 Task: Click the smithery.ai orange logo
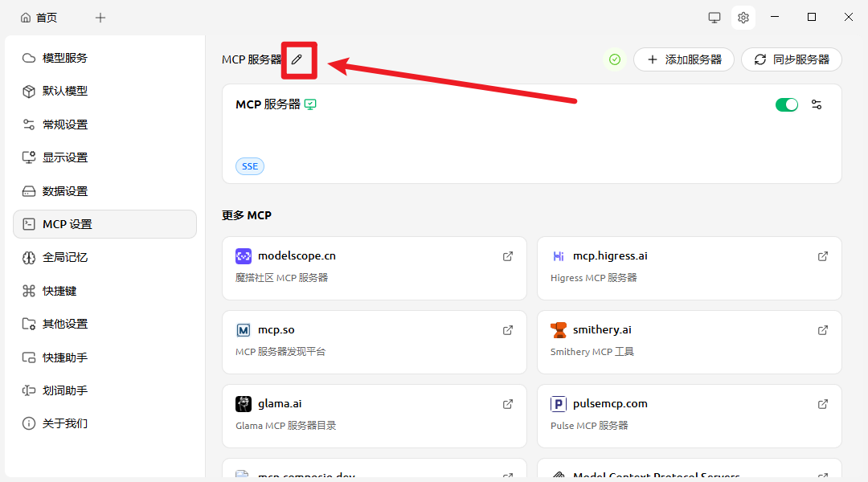click(x=559, y=330)
